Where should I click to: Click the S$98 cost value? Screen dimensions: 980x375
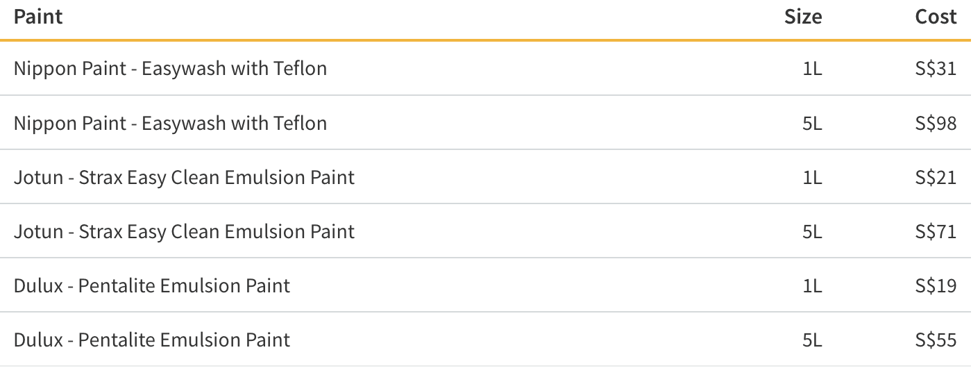coord(936,123)
